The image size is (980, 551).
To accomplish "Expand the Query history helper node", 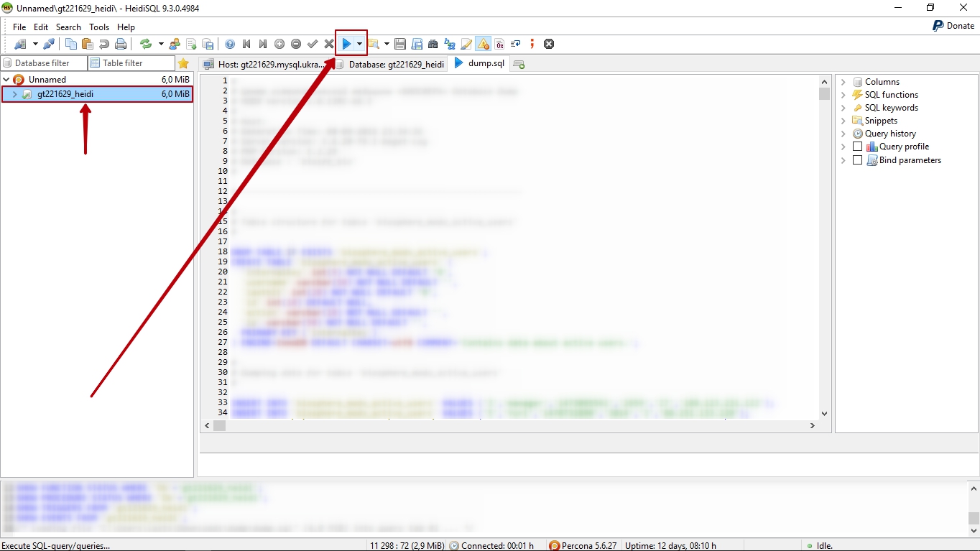I will click(843, 134).
